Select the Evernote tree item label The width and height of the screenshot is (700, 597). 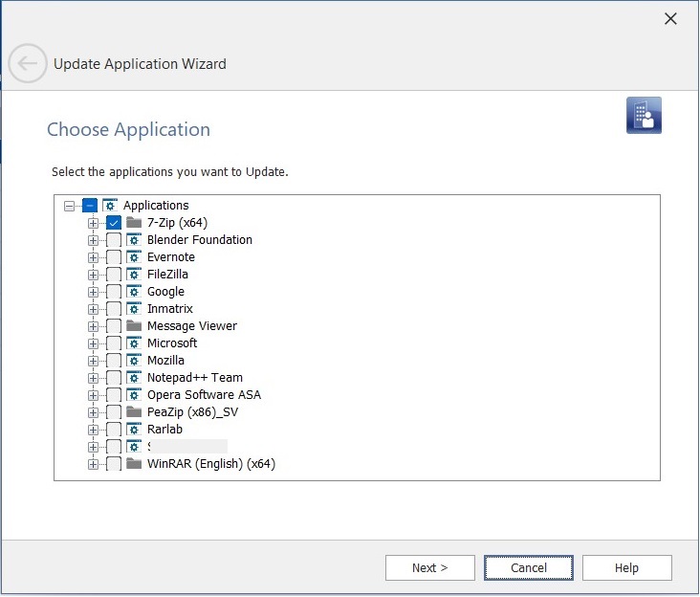pyautogui.click(x=171, y=257)
